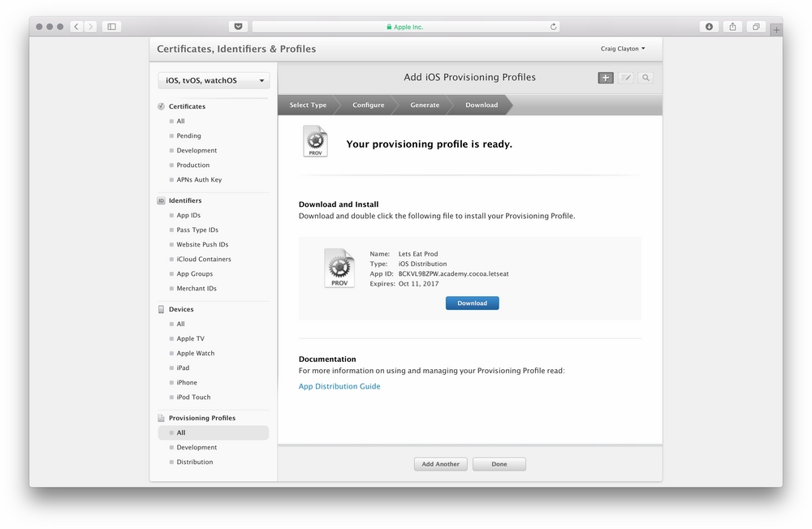Click the PROV file icon near Name
The width and height of the screenshot is (812, 529).
(339, 268)
